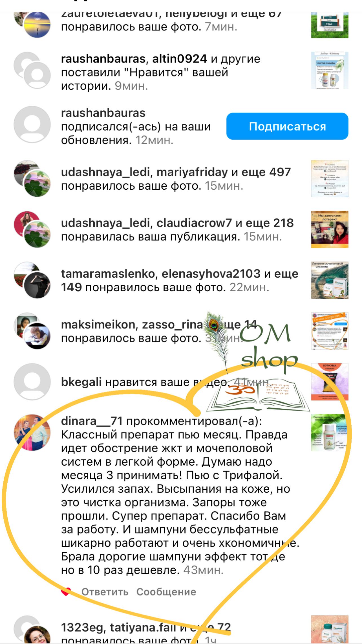Open the Куркума turmeric post thumbnail

(x=330, y=382)
